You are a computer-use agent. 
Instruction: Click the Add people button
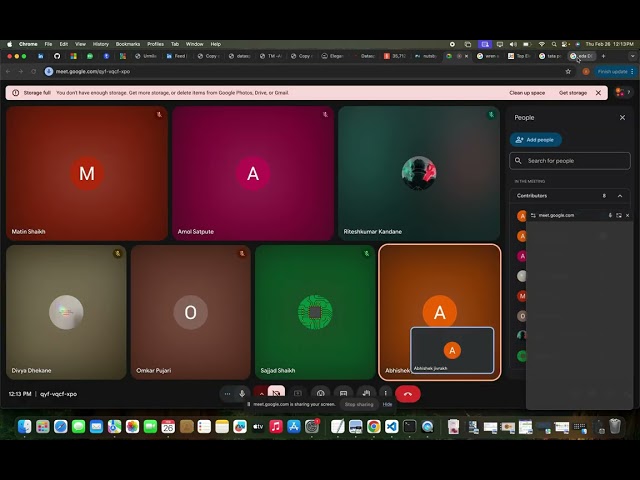click(x=536, y=140)
